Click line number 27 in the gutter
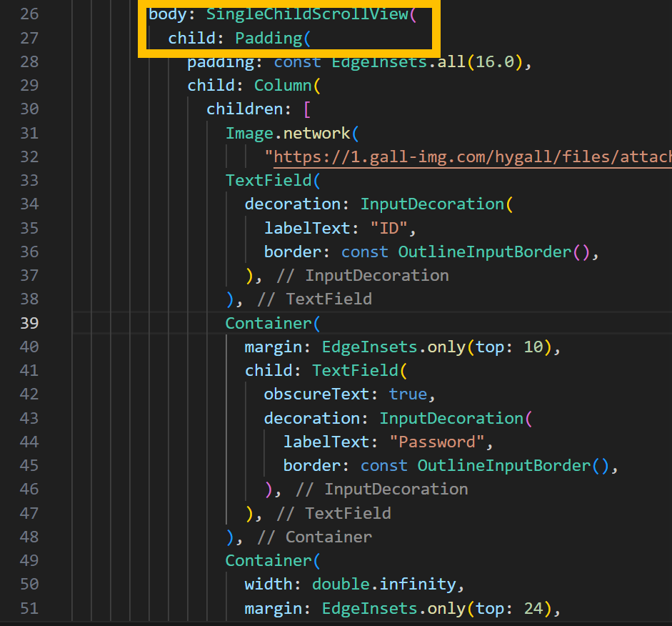 [x=29, y=38]
